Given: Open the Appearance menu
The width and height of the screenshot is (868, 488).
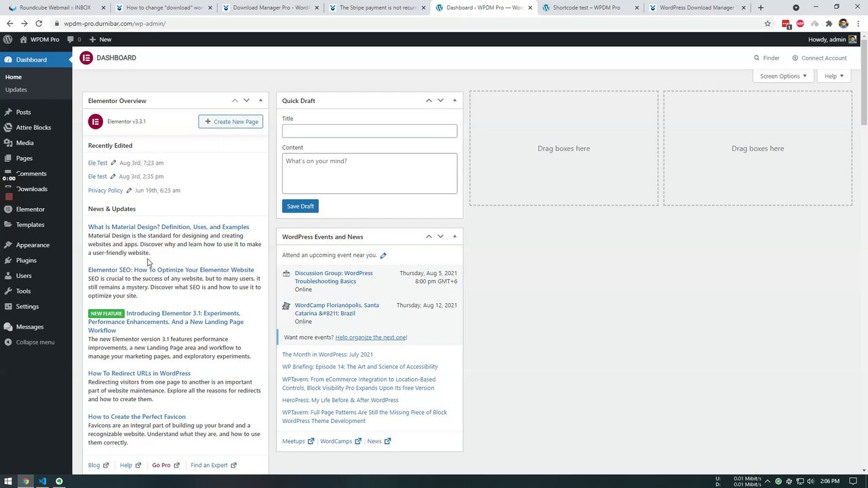Looking at the screenshot, I should (33, 245).
